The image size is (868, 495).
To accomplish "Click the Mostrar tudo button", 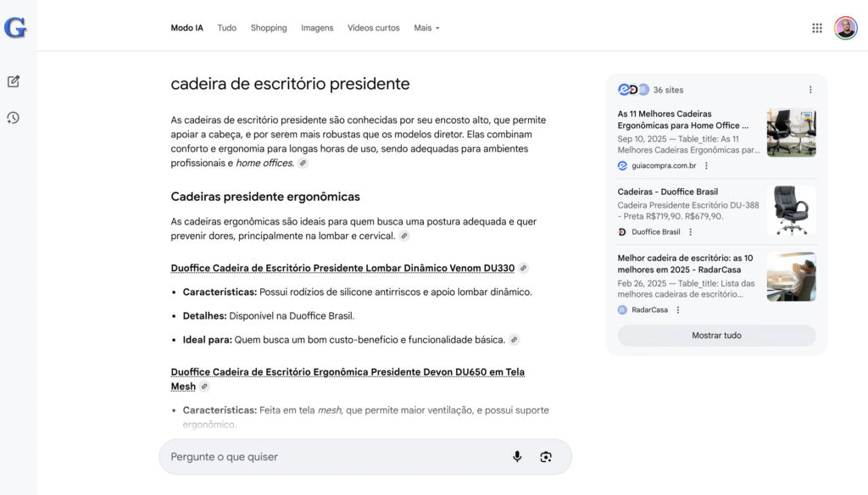I will click(x=716, y=336).
